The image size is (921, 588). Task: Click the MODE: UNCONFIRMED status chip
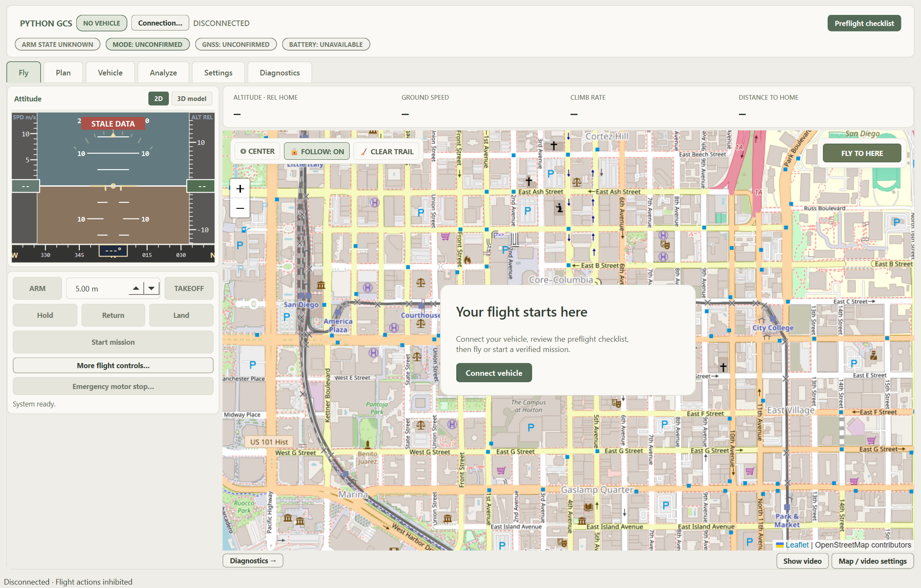click(x=148, y=44)
